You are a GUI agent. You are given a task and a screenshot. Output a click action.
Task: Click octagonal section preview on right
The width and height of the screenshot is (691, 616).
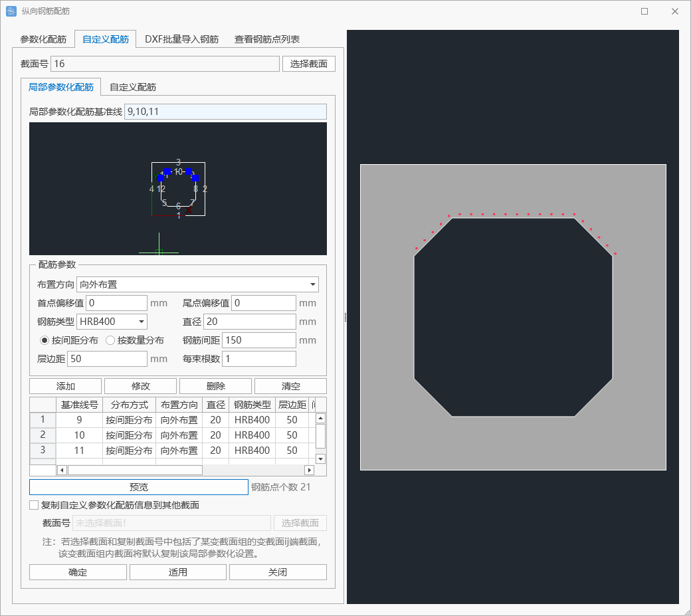[513, 317]
